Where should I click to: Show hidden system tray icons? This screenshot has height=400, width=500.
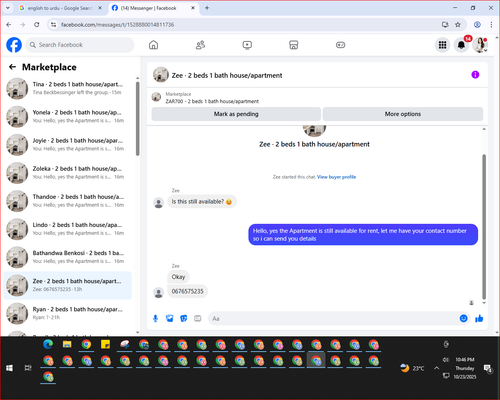click(436, 368)
